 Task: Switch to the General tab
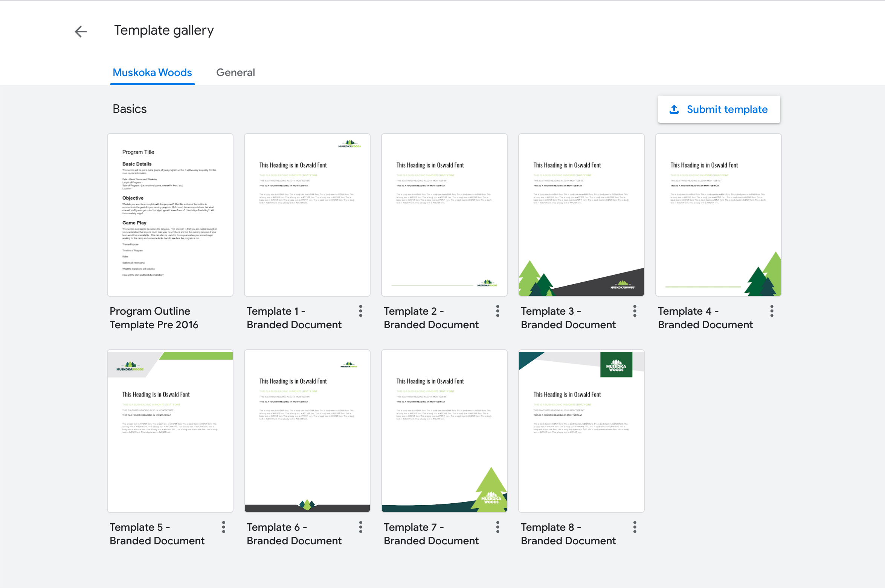(x=235, y=72)
